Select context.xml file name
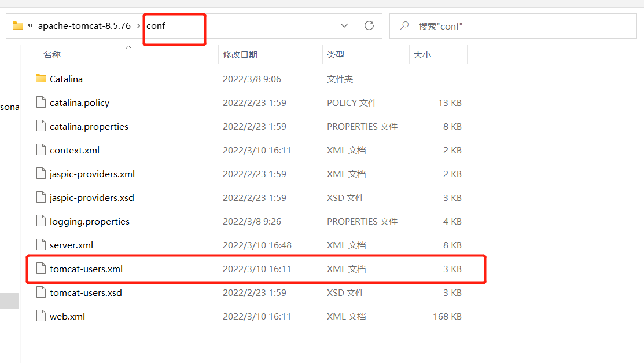 75,151
